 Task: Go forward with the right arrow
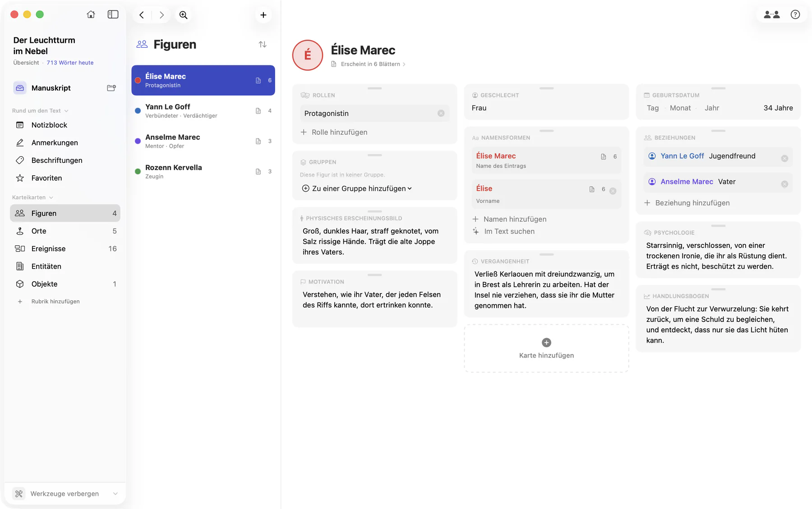(161, 15)
